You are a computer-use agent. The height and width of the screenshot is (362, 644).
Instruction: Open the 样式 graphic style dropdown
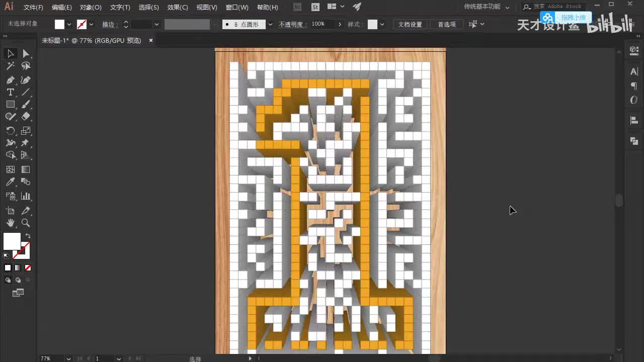(382, 24)
